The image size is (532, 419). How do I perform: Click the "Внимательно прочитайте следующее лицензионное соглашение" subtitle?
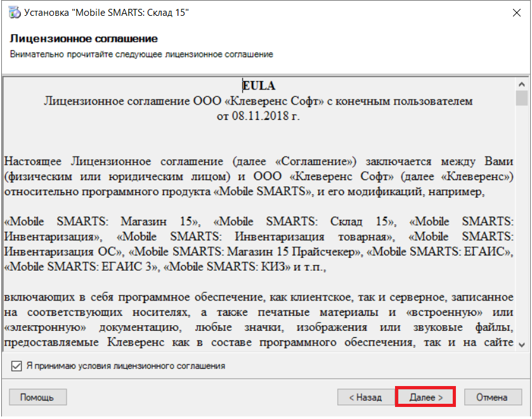click(x=141, y=55)
